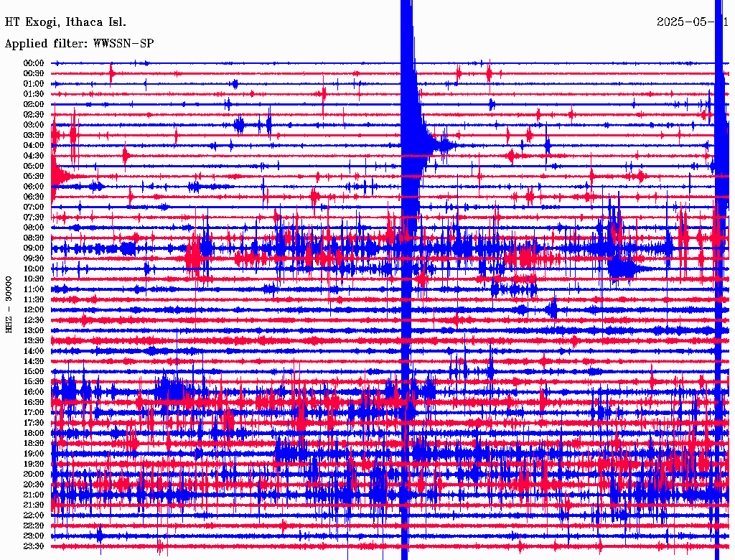735x560 pixels.
Task: Click the Applied filter: WWSSN-SP label
Action: point(79,44)
